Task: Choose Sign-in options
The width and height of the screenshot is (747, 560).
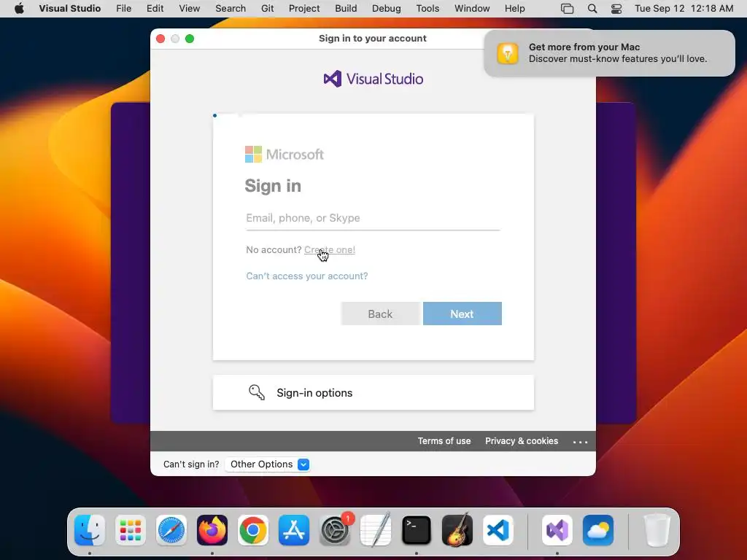Action: coord(373,392)
